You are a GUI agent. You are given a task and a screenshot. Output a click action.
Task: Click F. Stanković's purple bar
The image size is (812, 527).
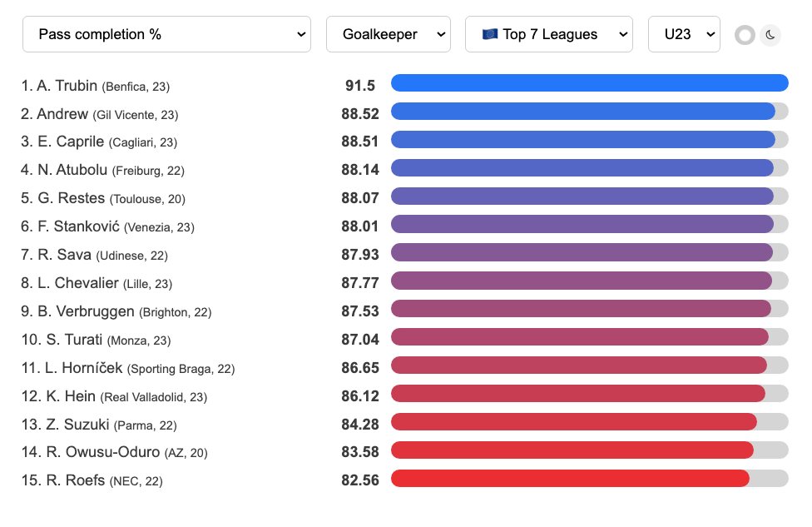(582, 224)
